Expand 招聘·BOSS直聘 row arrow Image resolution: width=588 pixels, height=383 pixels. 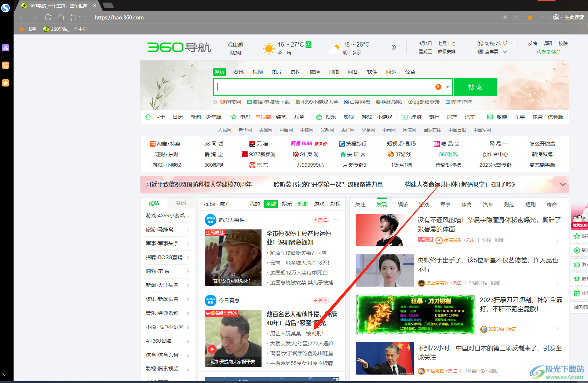tap(188, 258)
